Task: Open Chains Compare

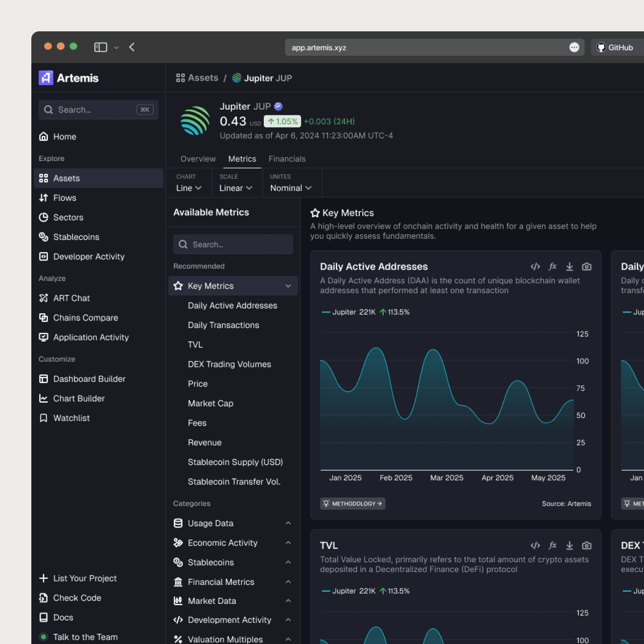Action: 98,318
